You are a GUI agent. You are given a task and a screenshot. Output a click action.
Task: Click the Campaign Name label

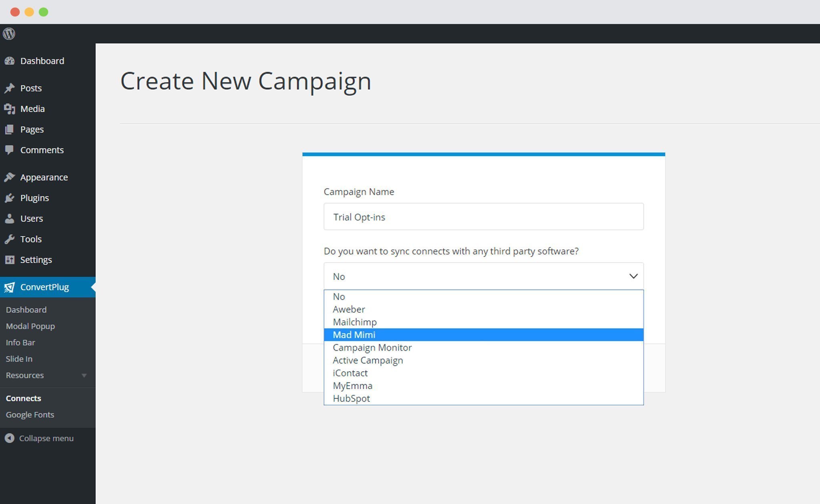(x=359, y=192)
